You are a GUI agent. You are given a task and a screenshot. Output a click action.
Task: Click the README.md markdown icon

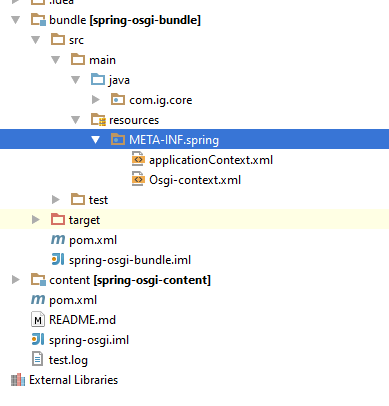pos(38,319)
